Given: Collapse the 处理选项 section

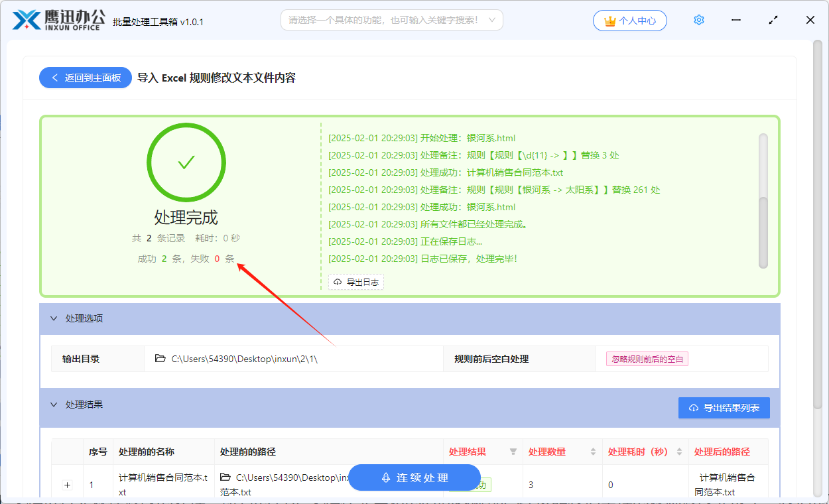Looking at the screenshot, I should coord(54,318).
